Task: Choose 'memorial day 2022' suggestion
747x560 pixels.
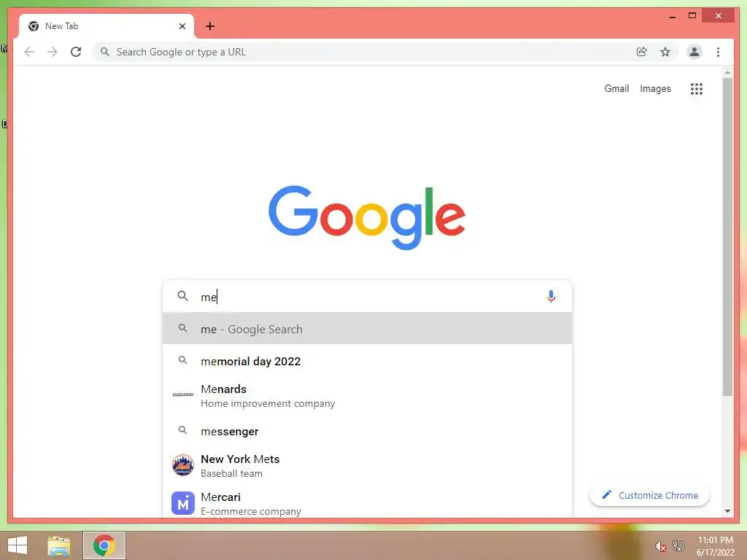Action: (x=367, y=361)
